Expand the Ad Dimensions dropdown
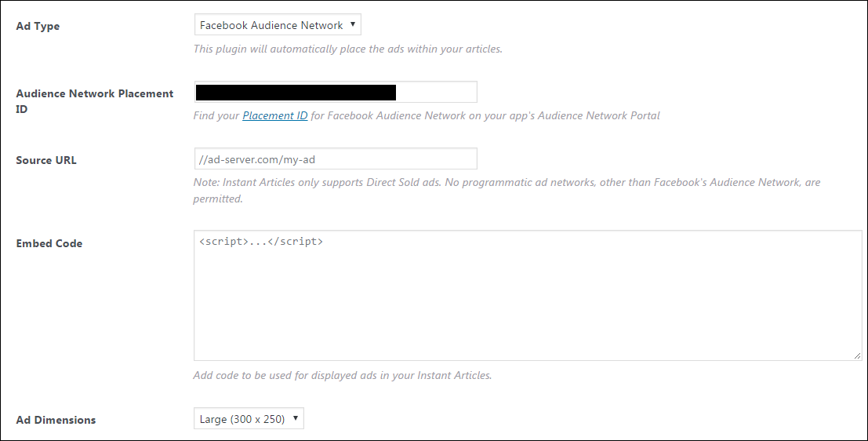868x441 pixels. 249,419
